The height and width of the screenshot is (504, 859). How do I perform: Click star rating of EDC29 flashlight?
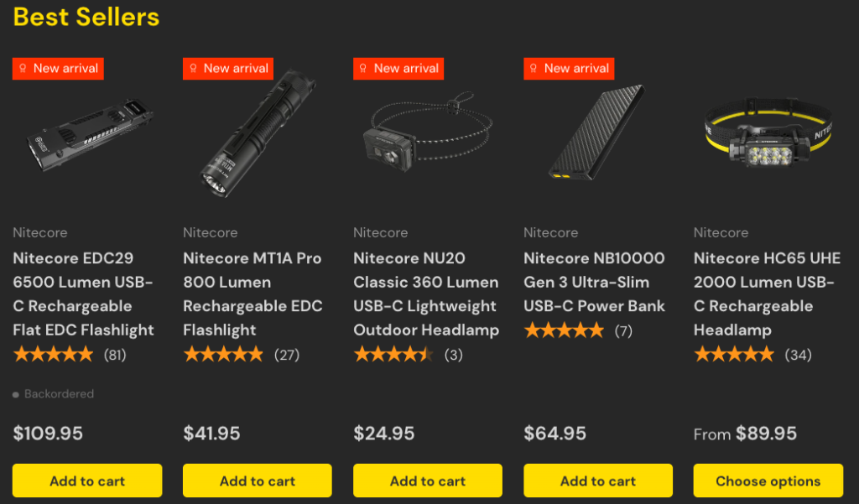54,355
